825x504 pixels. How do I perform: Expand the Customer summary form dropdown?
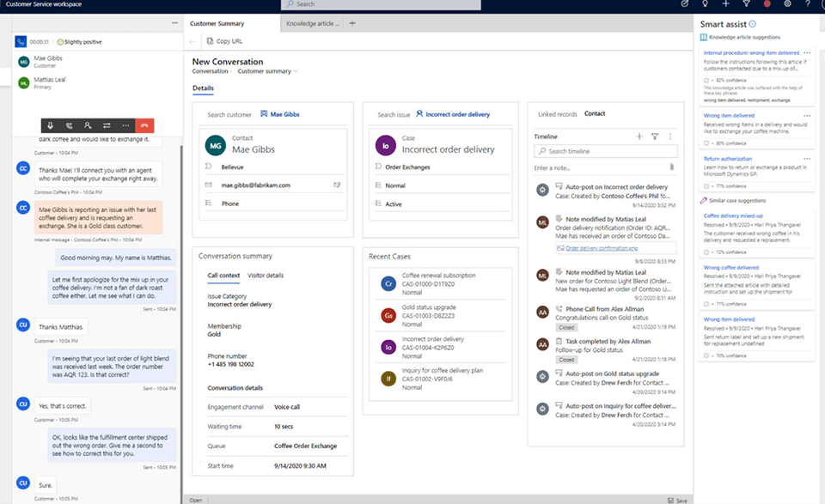click(295, 71)
